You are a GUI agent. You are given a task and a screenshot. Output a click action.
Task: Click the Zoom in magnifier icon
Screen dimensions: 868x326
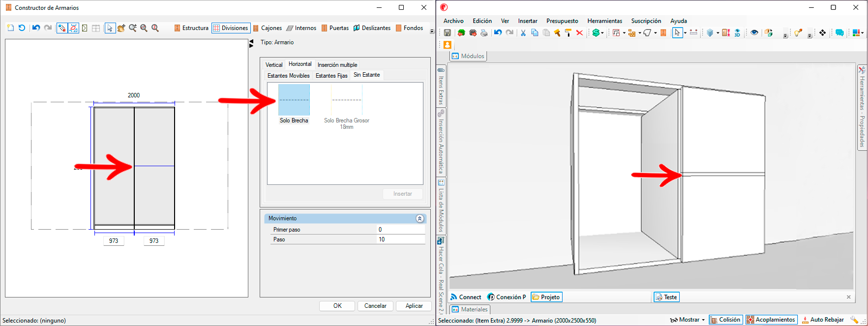click(133, 28)
